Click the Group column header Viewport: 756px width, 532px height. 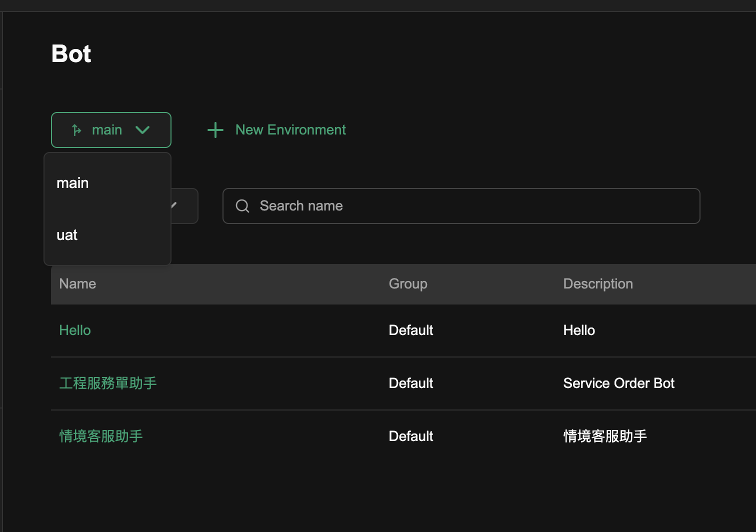pos(408,284)
